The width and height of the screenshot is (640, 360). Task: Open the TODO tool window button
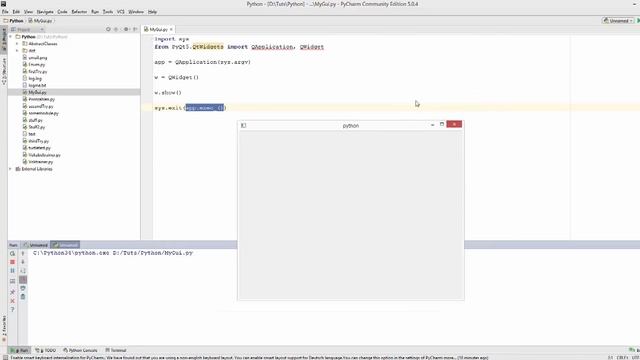click(46, 350)
